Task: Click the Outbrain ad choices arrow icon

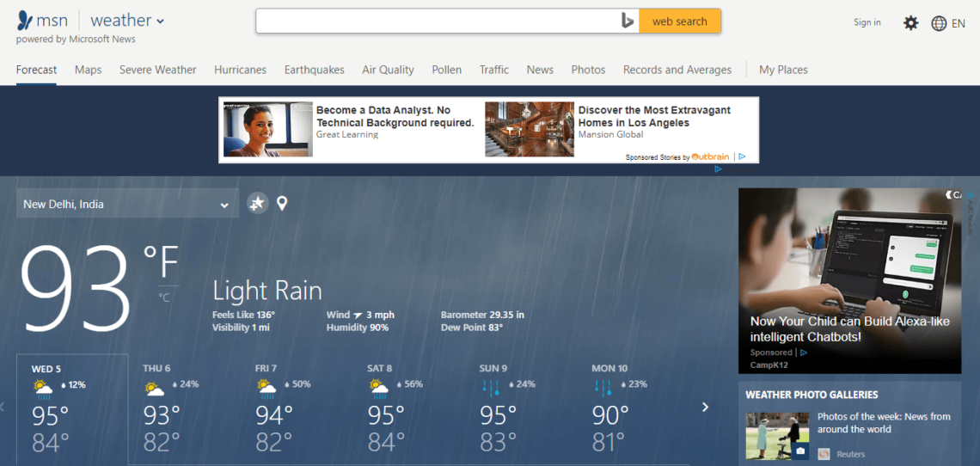Action: pos(742,157)
